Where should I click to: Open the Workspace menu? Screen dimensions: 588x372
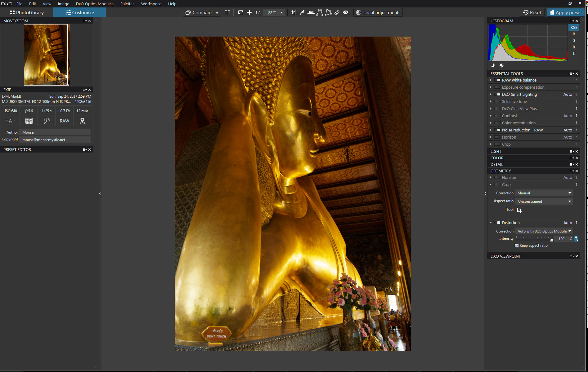click(x=151, y=4)
